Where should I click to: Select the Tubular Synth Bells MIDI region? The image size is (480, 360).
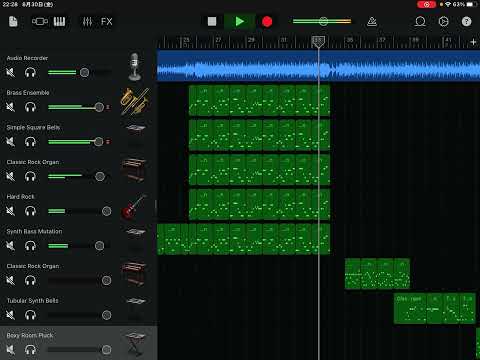coord(435,308)
